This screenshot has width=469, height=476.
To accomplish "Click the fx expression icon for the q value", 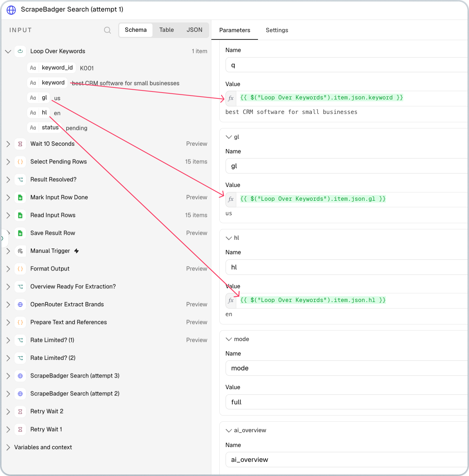I will (x=231, y=98).
